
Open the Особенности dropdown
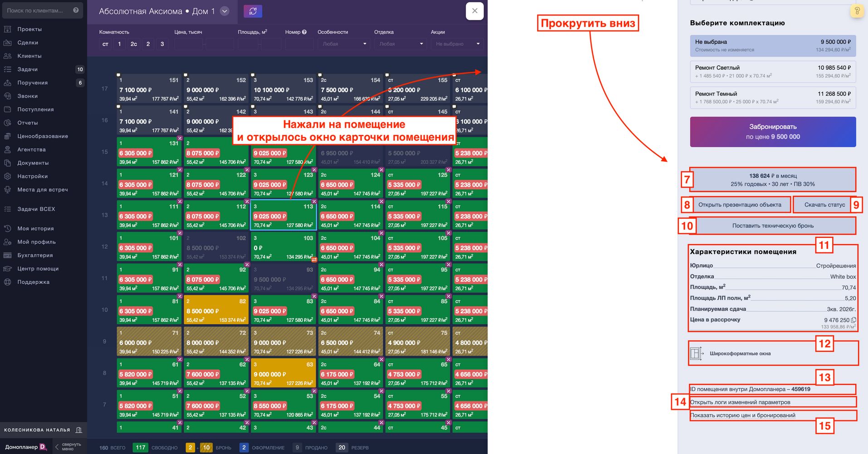coord(344,44)
